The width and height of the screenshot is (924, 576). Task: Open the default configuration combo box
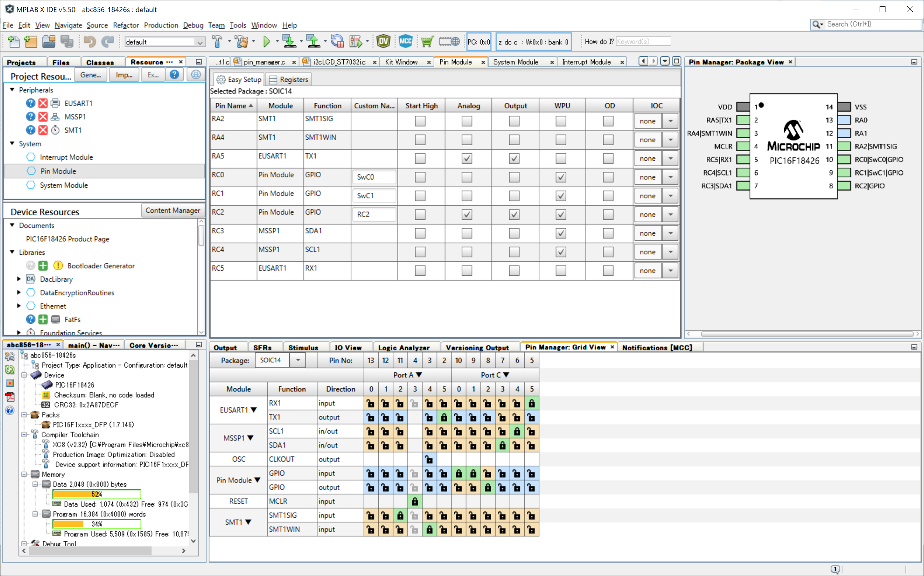[165, 42]
